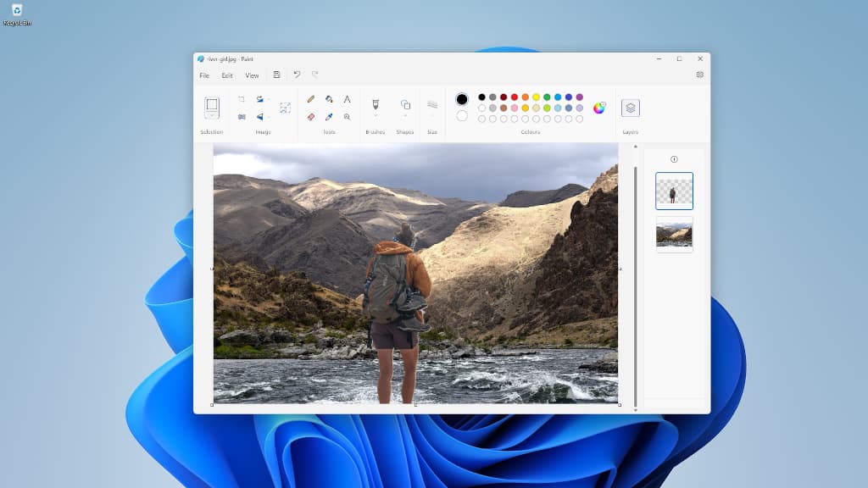Open Paint settings with the gear icon
The width and height of the screenshot is (868, 488).
[701, 75]
